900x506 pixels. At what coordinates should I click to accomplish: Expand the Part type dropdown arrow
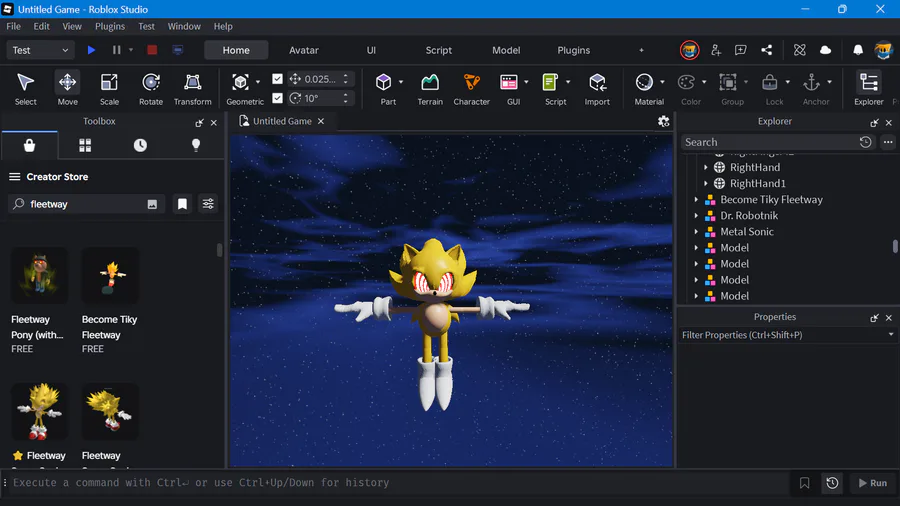click(401, 82)
